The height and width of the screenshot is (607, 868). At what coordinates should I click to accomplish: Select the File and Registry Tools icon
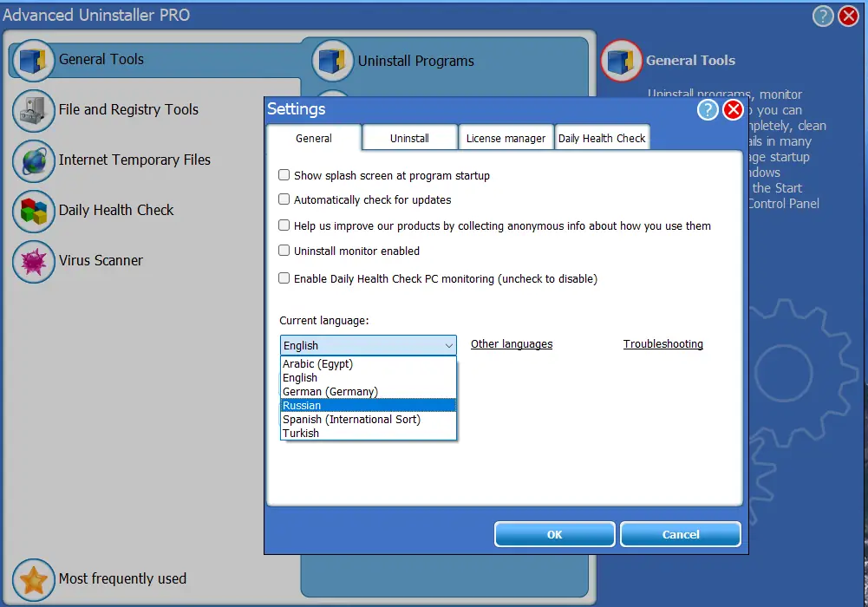pos(33,111)
